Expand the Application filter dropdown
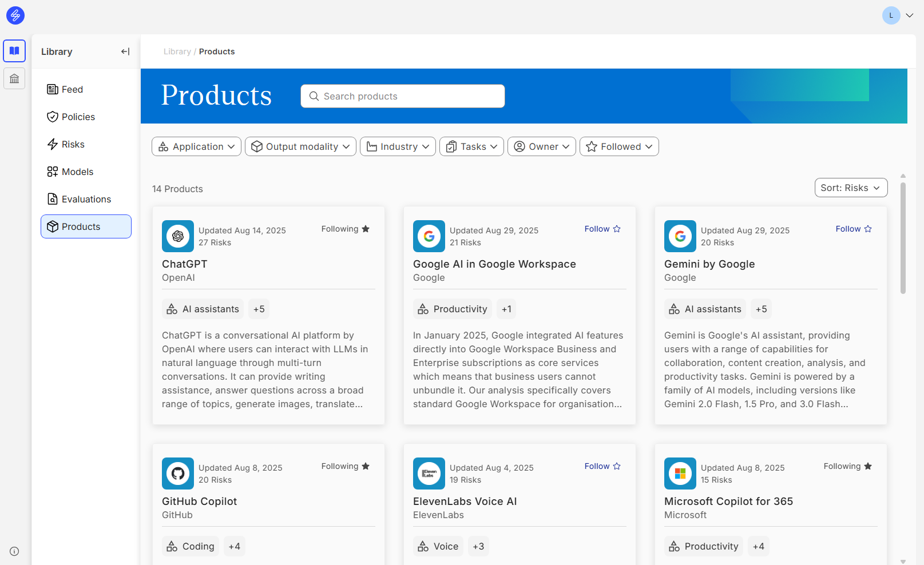Image resolution: width=924 pixels, height=565 pixels. [x=196, y=146]
